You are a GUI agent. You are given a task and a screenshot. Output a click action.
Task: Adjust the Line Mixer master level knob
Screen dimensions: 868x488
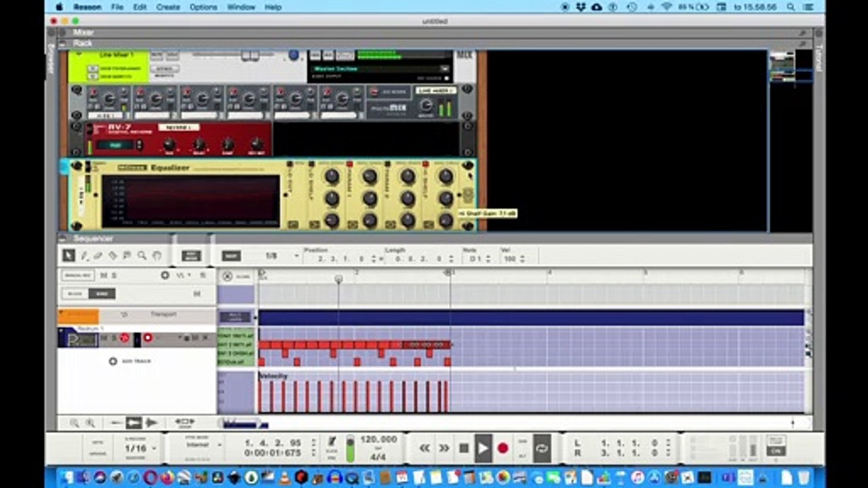click(x=426, y=105)
